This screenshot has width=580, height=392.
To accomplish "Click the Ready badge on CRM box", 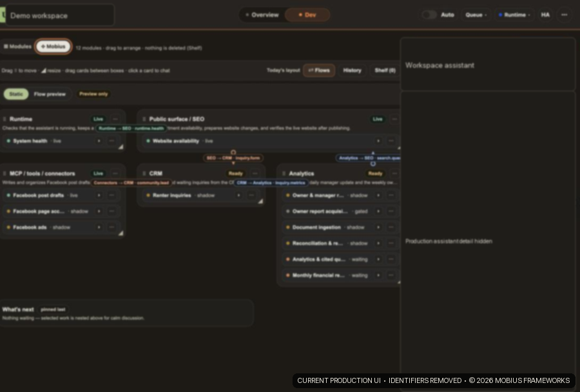I will pyautogui.click(x=235, y=173).
